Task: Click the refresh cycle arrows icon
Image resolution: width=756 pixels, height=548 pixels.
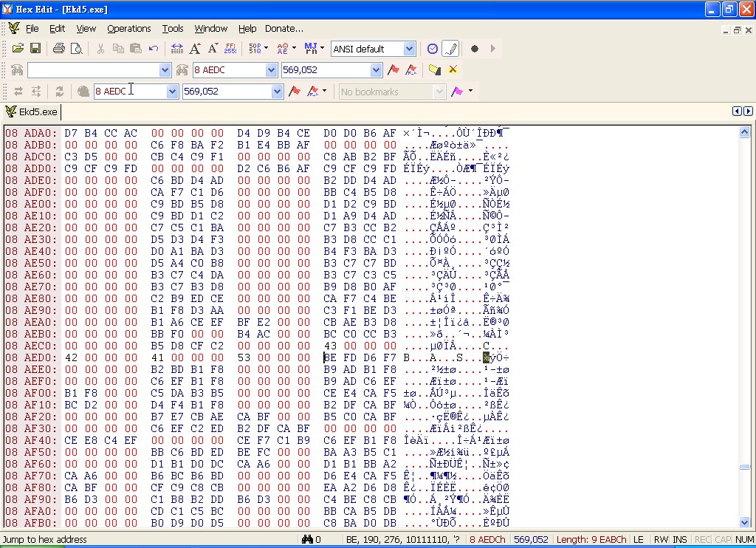Action: tap(59, 91)
